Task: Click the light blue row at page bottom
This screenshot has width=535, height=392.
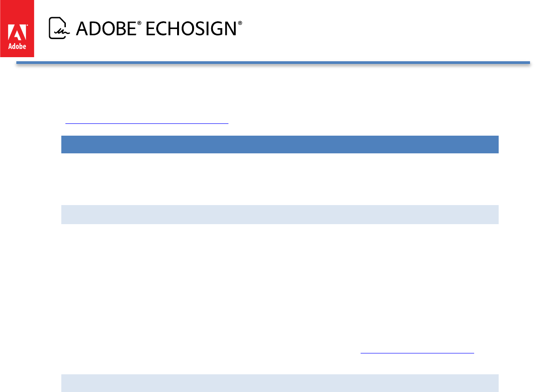Action: pos(280,383)
